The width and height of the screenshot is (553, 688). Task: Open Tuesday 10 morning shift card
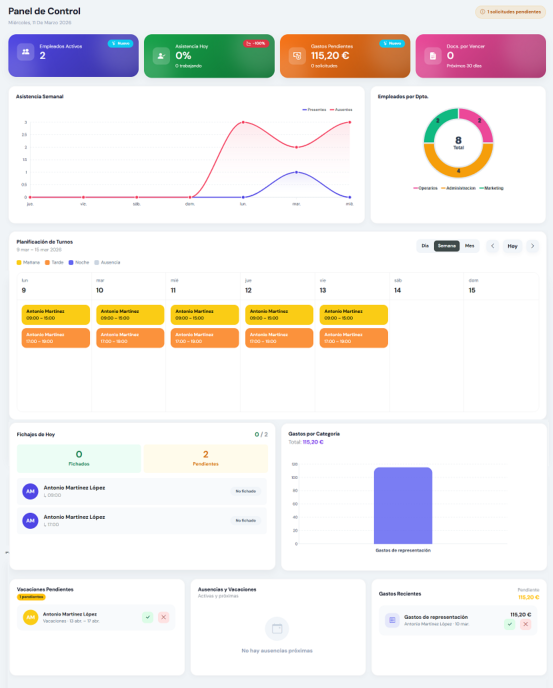tap(130, 315)
